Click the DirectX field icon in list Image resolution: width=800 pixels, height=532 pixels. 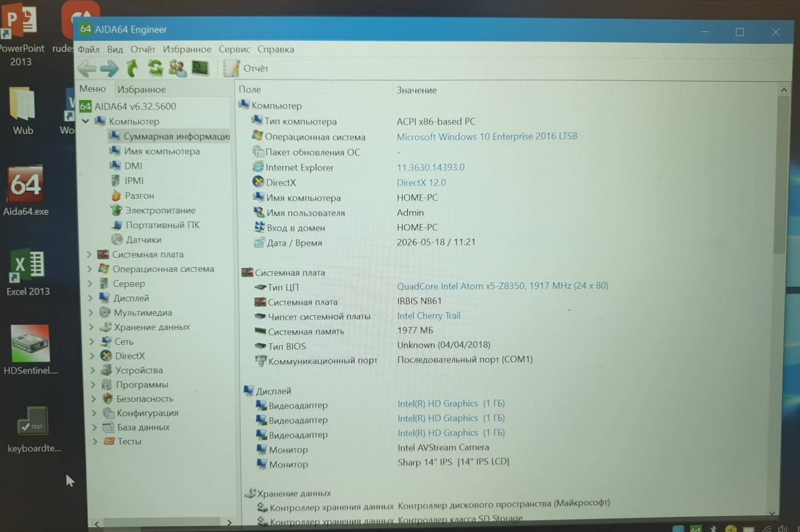pos(258,182)
